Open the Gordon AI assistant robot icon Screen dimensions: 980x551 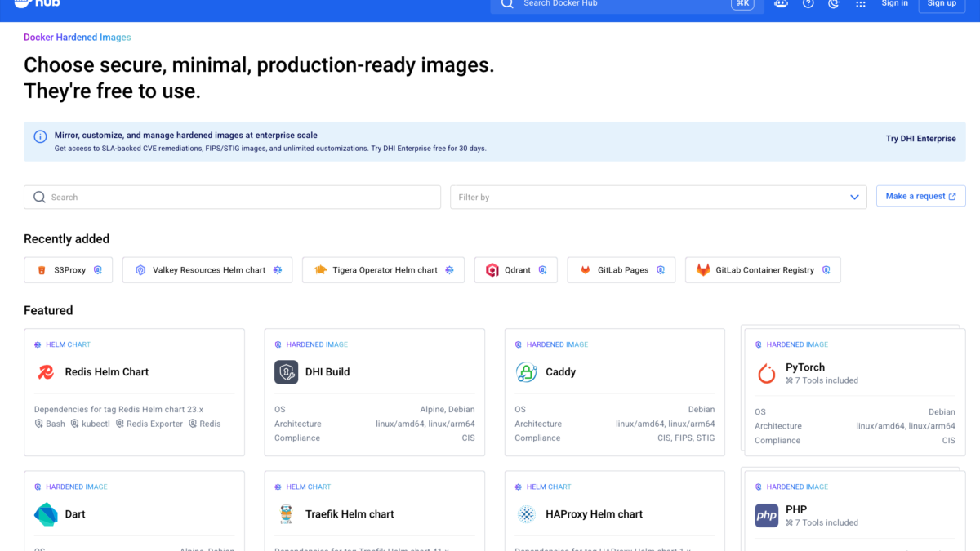(x=782, y=3)
